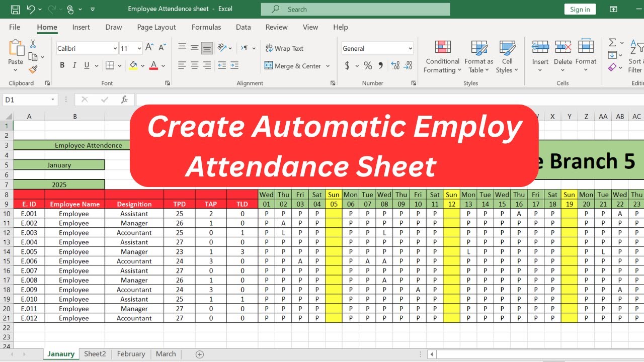Click Center horizontal alignment icon
Image resolution: width=644 pixels, height=362 pixels.
click(x=195, y=65)
